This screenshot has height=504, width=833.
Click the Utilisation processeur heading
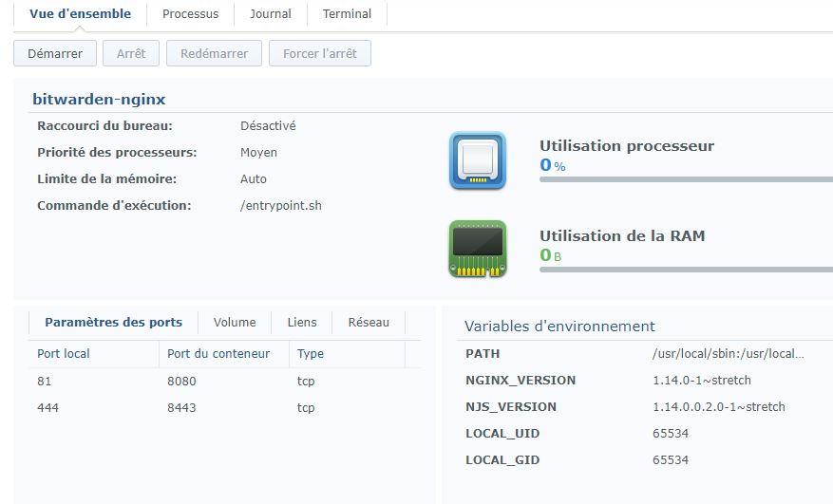pyautogui.click(x=627, y=146)
